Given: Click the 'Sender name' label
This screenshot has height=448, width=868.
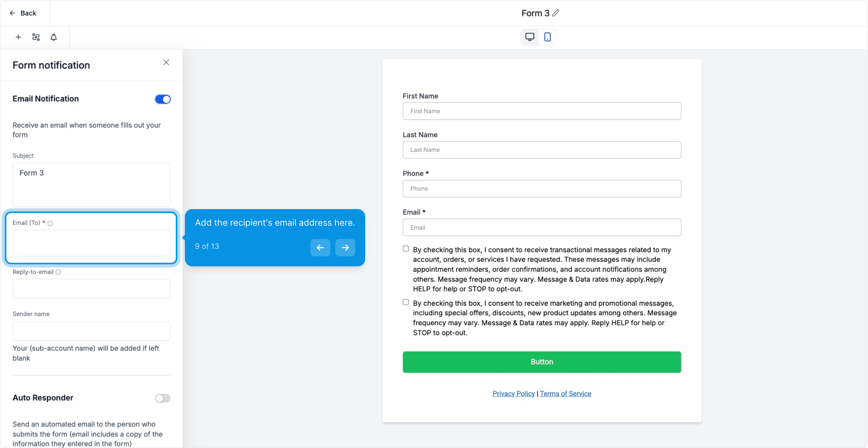Looking at the screenshot, I should 31,314.
